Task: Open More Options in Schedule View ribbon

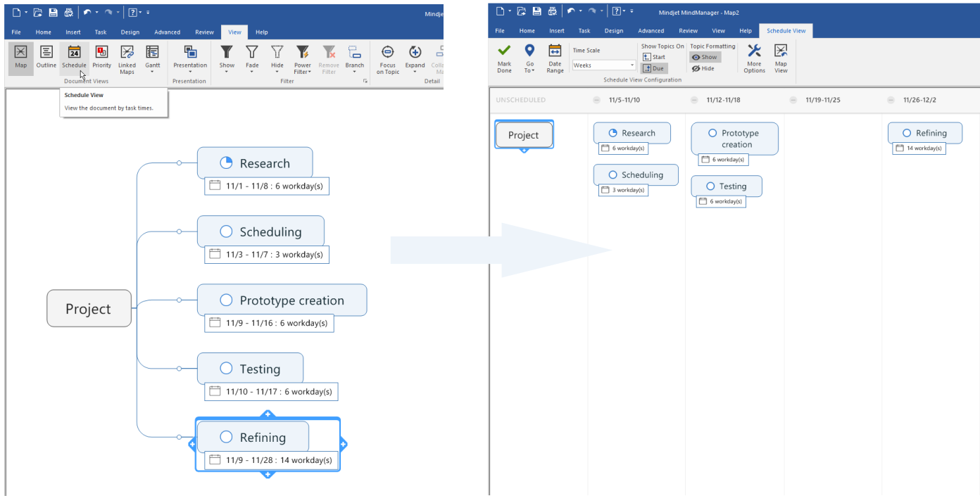Action: [x=754, y=58]
